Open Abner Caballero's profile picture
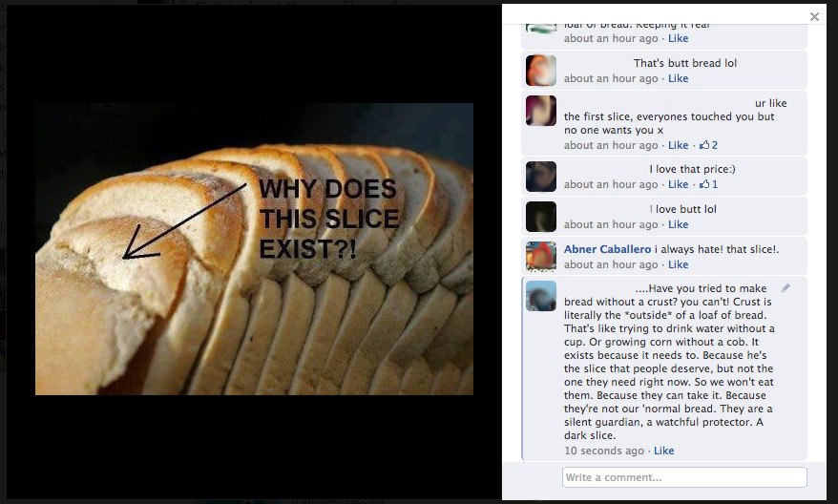This screenshot has width=838, height=504. pyautogui.click(x=541, y=256)
